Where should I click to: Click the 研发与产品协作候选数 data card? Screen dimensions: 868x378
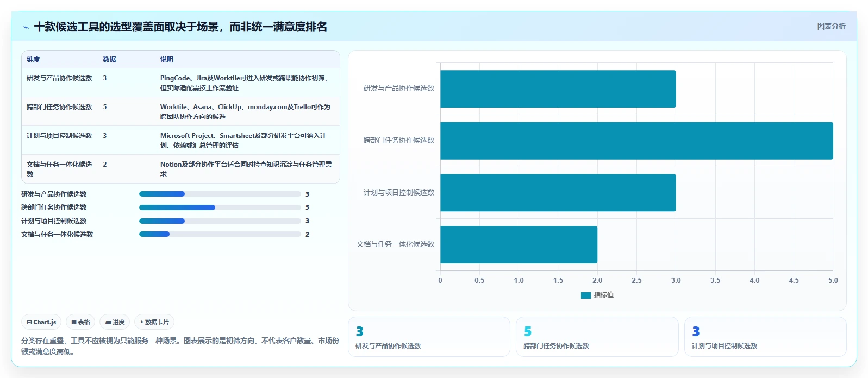pyautogui.click(x=429, y=337)
